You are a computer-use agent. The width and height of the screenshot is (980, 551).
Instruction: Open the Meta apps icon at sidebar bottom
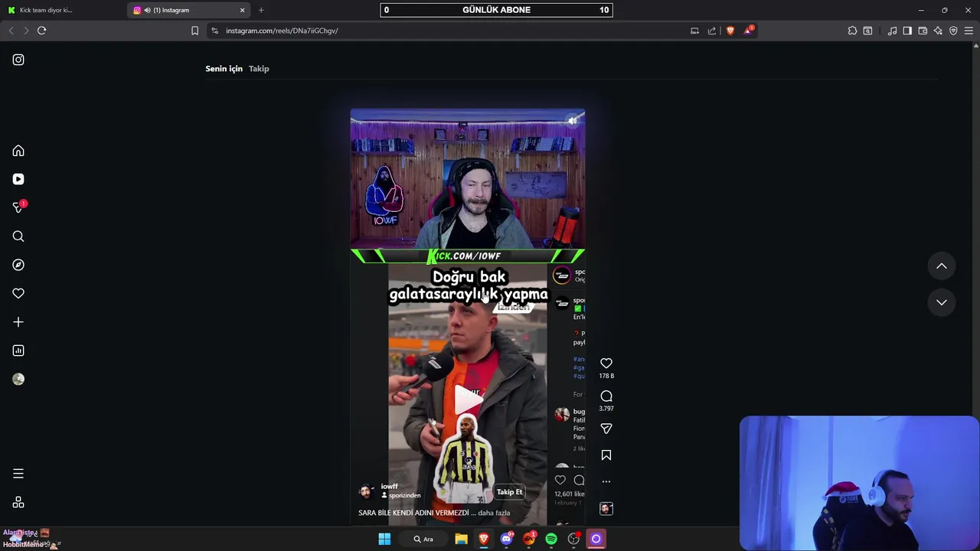18,503
